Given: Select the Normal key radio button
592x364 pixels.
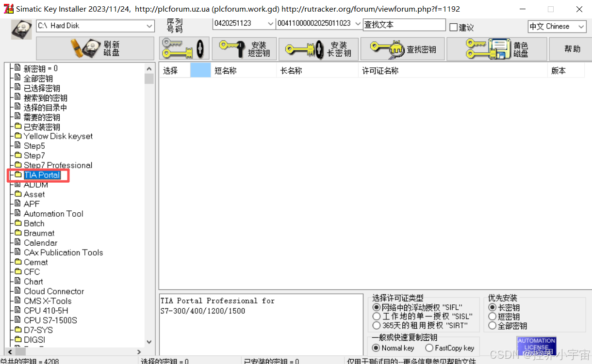Looking at the screenshot, I should click(376, 348).
